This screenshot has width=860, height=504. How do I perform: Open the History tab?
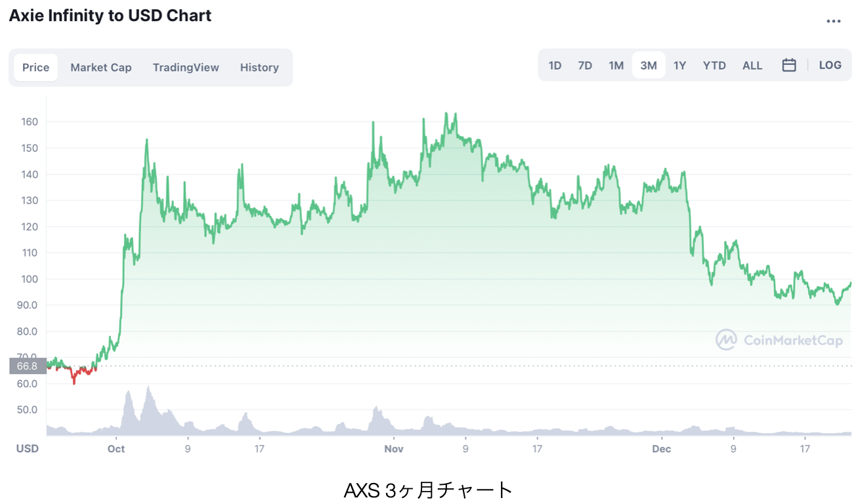click(259, 67)
